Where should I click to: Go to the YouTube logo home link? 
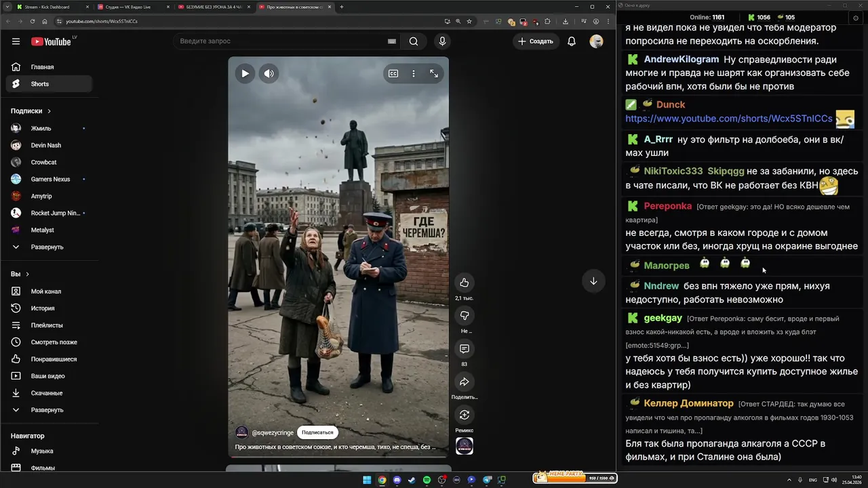point(51,41)
